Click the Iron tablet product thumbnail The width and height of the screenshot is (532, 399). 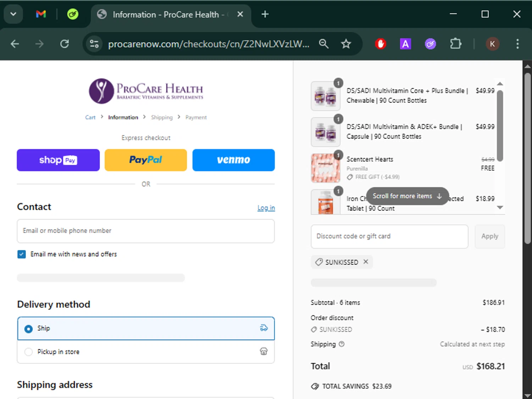(326, 202)
